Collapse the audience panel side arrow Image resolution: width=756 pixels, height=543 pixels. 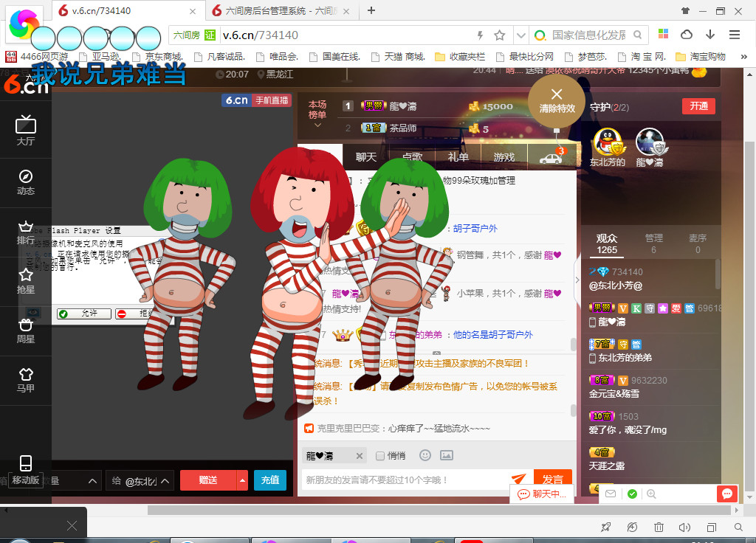[x=577, y=280]
